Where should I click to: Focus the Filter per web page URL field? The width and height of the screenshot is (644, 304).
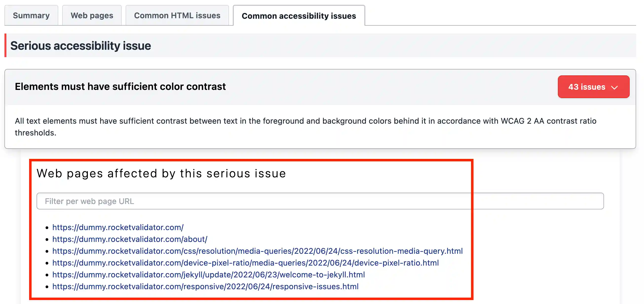tap(320, 201)
